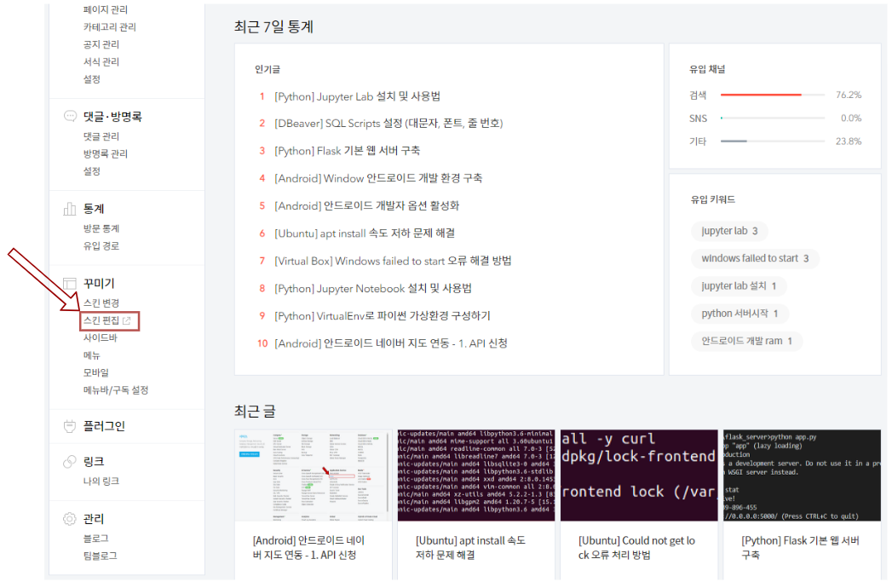Select 유입 경로 in sidebar

pos(101,246)
